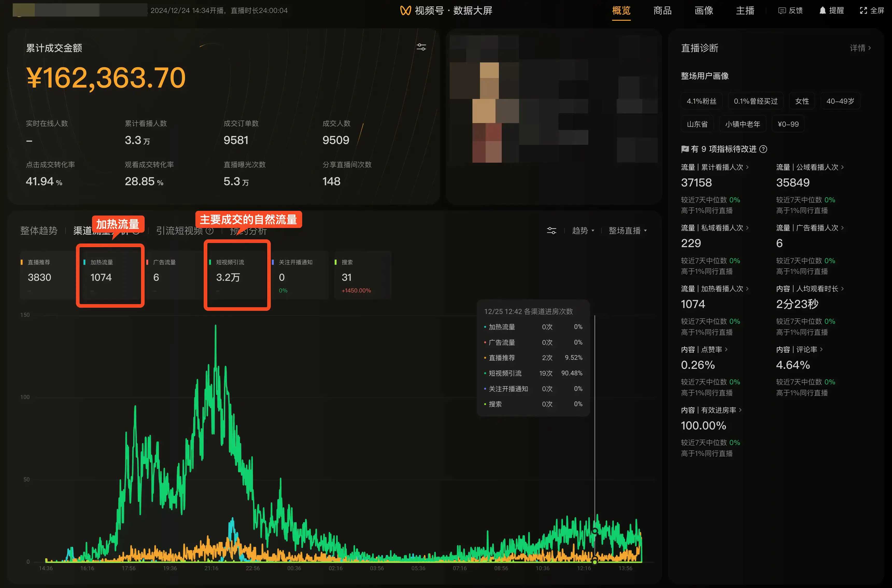Click the filter sliders control above the chart
Viewport: 892px width, 588px height.
[551, 230]
